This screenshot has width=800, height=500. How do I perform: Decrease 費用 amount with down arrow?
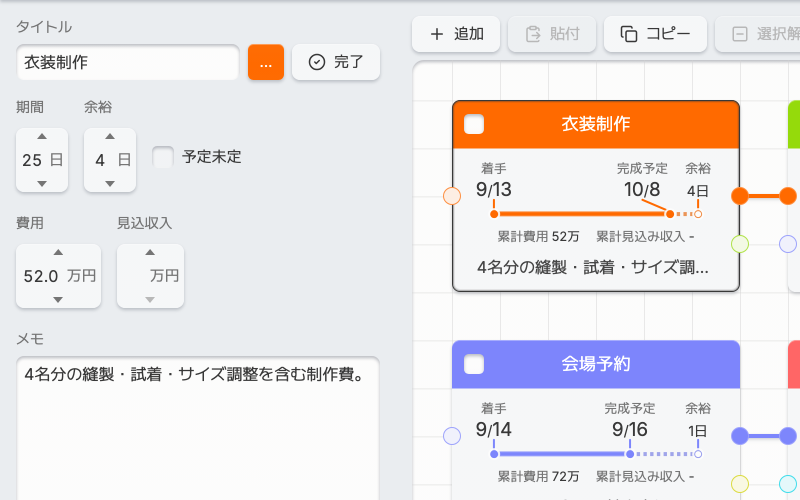pos(58,299)
